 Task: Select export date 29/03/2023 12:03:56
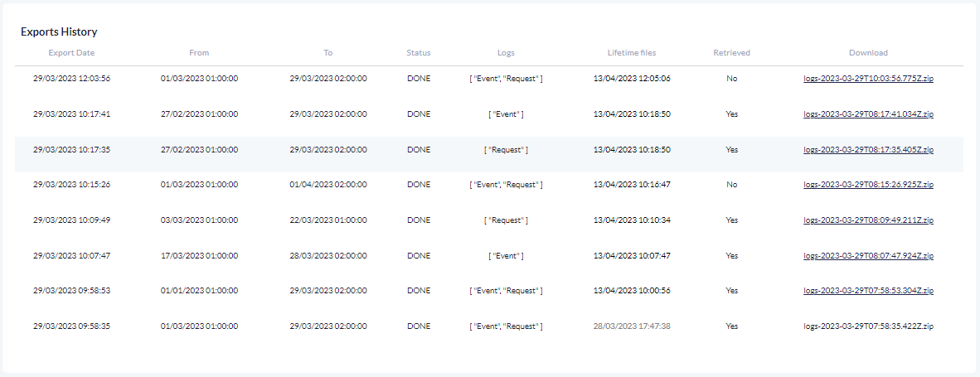coord(72,79)
